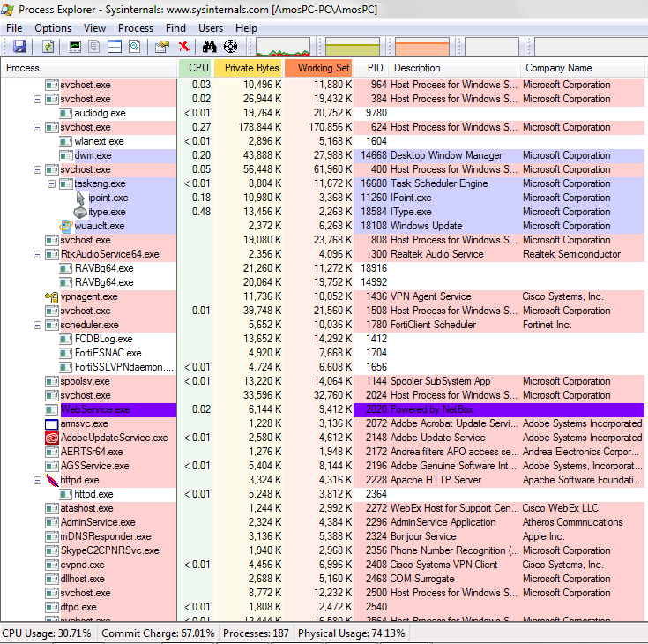Collapse the taskeng.exe tree node
The image size is (648, 644).
coord(52,183)
